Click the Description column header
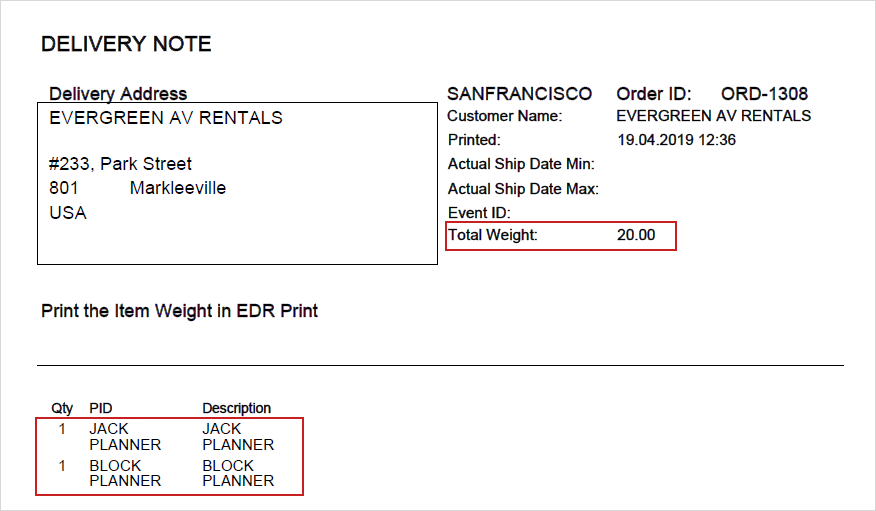This screenshot has height=511, width=876. tap(237, 408)
